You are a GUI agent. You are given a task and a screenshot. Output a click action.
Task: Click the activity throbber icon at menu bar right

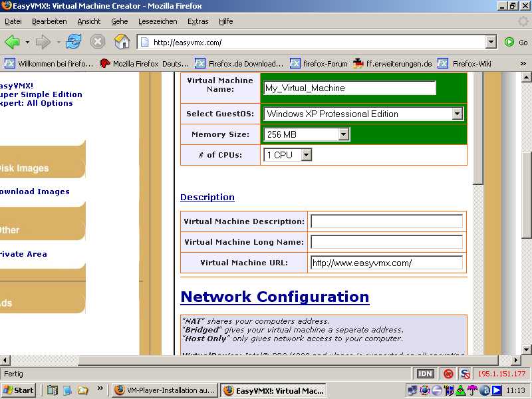coord(523,21)
